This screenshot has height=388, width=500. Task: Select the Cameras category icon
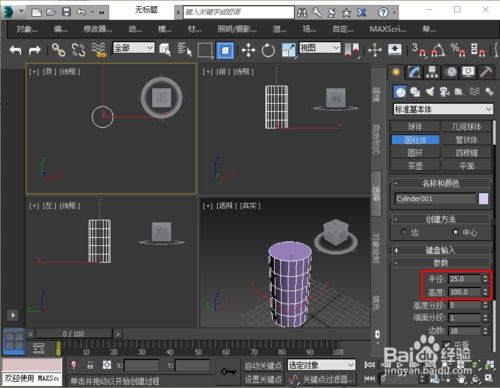(445, 92)
